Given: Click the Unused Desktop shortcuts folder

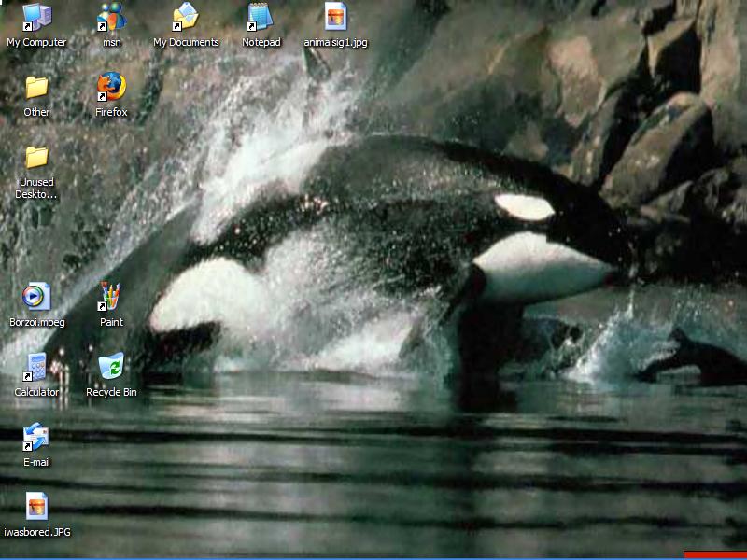Looking at the screenshot, I should pos(36,157).
